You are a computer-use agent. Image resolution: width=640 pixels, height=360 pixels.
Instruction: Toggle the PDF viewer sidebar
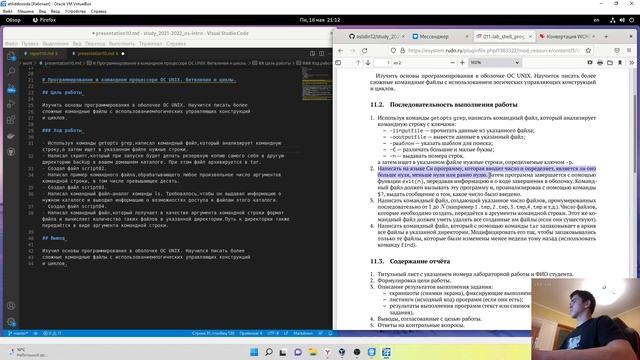[338, 62]
